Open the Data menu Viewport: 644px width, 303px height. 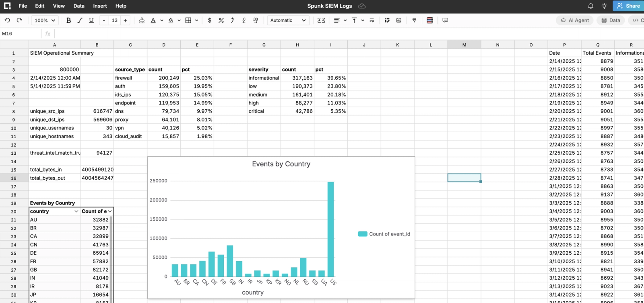click(79, 6)
